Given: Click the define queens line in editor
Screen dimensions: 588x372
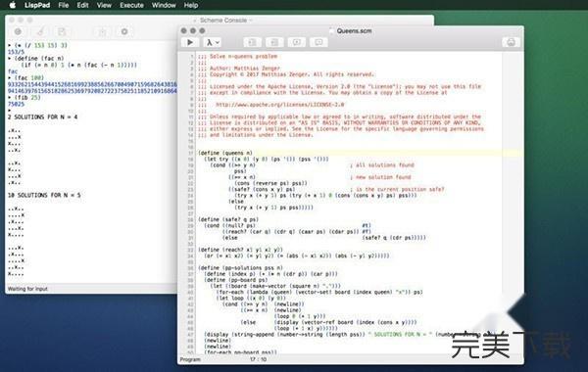Looking at the screenshot, I should coord(225,153).
